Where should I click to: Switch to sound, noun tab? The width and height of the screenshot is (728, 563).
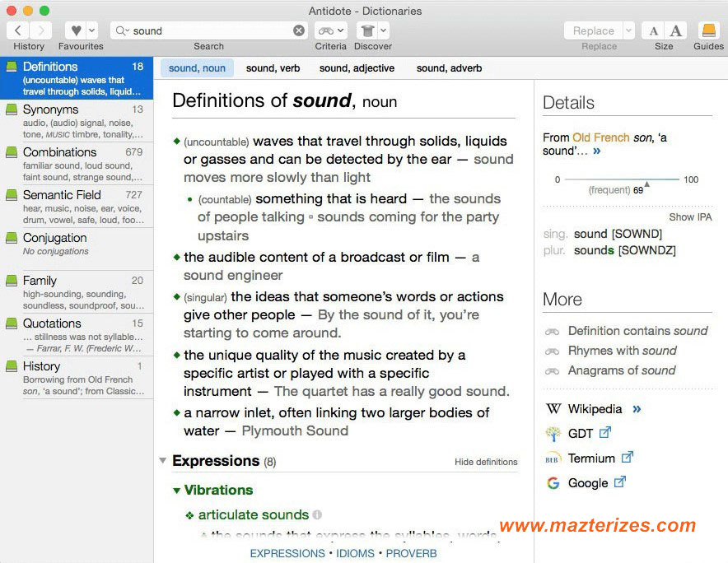(197, 68)
